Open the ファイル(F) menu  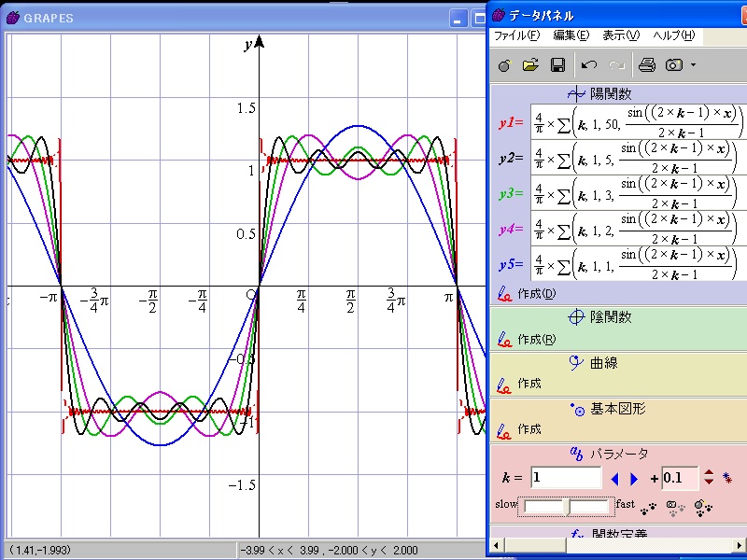click(x=516, y=35)
